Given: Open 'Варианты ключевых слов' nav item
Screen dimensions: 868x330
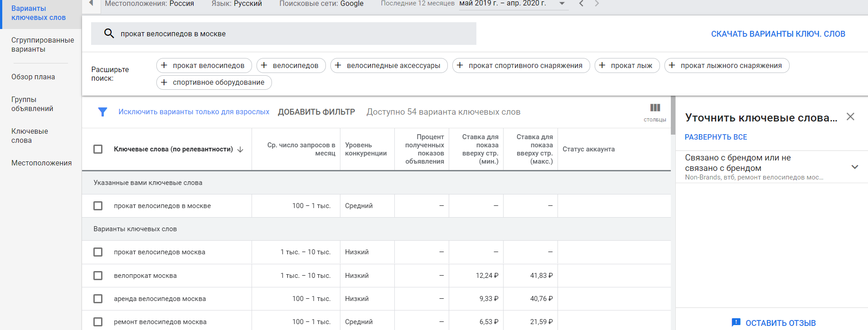Looking at the screenshot, I should point(39,13).
